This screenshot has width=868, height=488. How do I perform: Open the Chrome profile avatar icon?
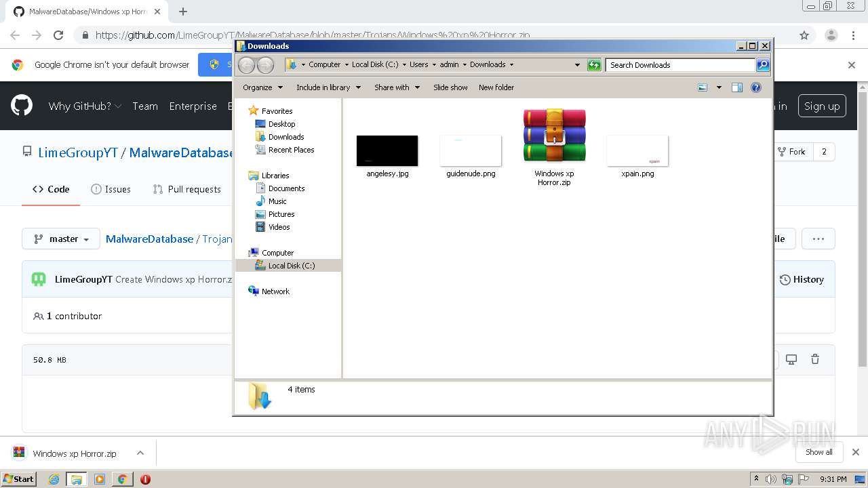point(831,35)
